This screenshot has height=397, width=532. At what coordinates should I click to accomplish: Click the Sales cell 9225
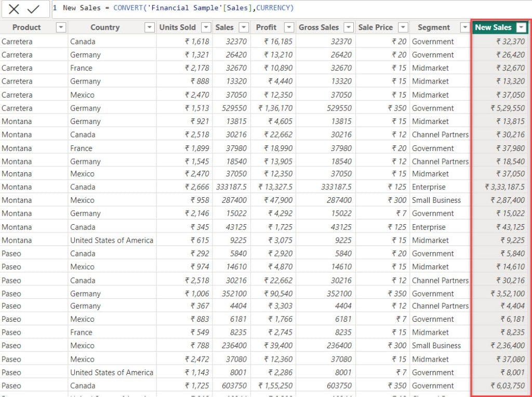point(231,240)
